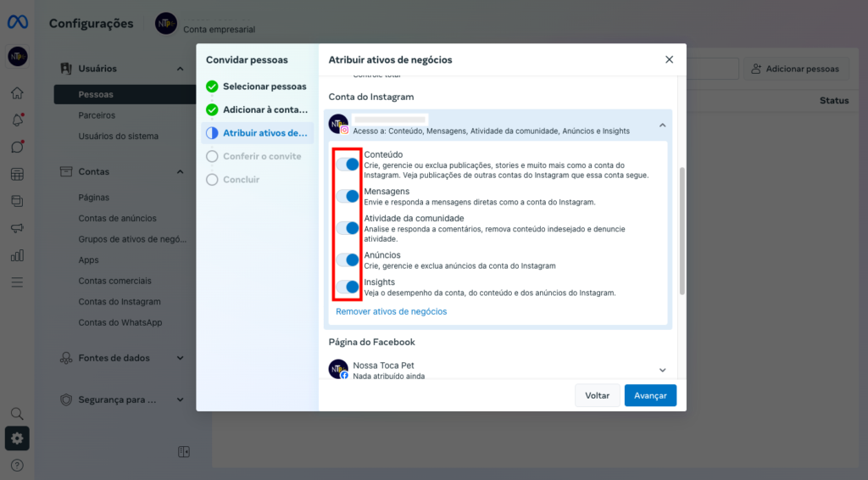Image resolution: width=868 pixels, height=480 pixels.
Task: Collapse the Usuários section chevron
Action: [x=180, y=69]
